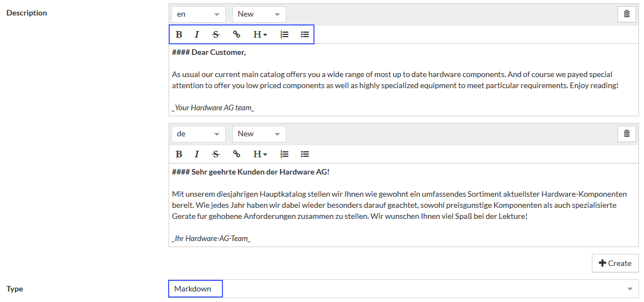Click the Create button

[615, 263]
